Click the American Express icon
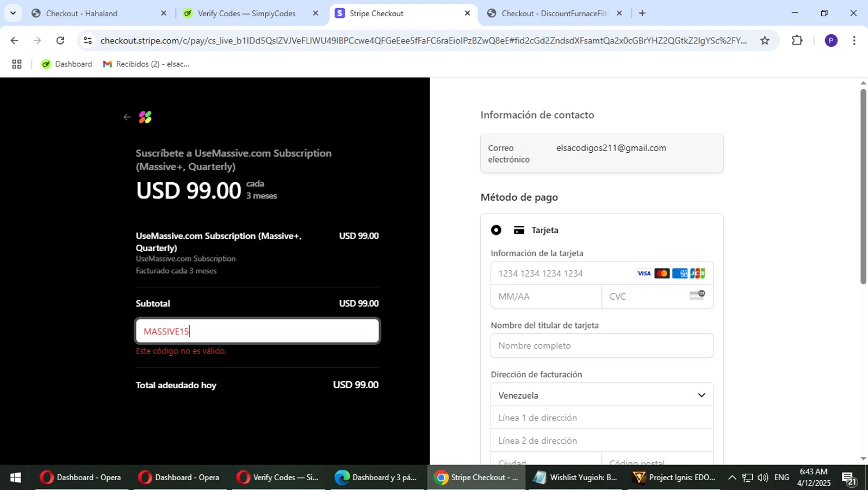 coord(680,274)
